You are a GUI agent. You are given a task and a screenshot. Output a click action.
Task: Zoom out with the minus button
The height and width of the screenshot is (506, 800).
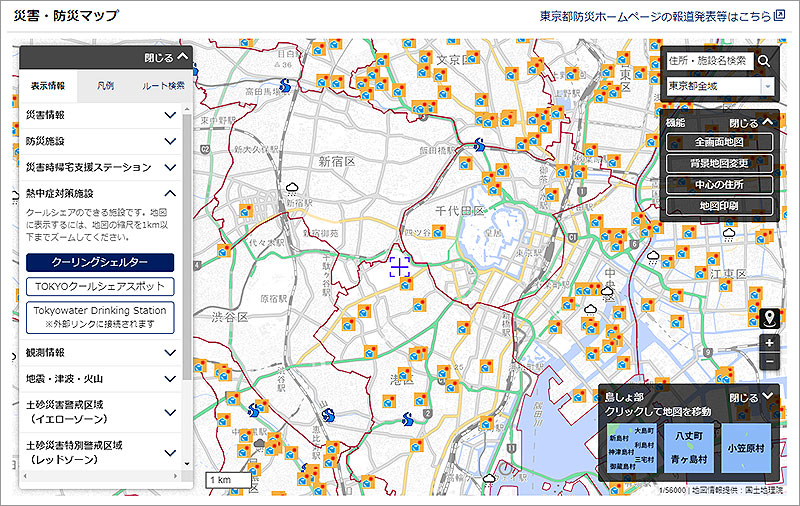click(769, 361)
